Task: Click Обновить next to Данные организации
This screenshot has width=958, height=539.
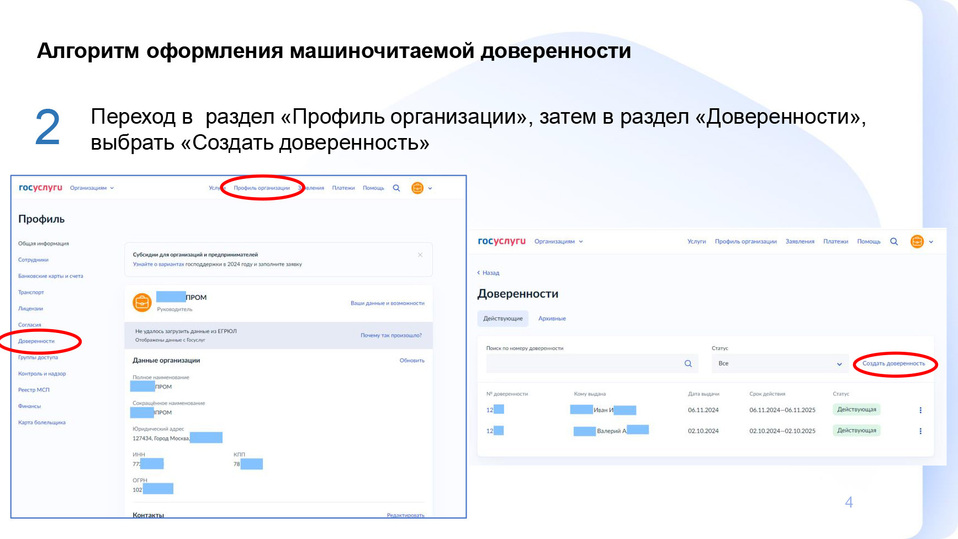Action: (412, 360)
